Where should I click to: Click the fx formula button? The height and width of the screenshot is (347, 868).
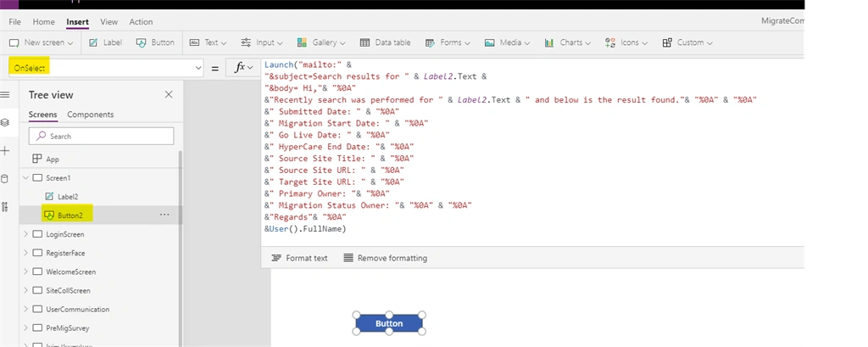click(244, 68)
